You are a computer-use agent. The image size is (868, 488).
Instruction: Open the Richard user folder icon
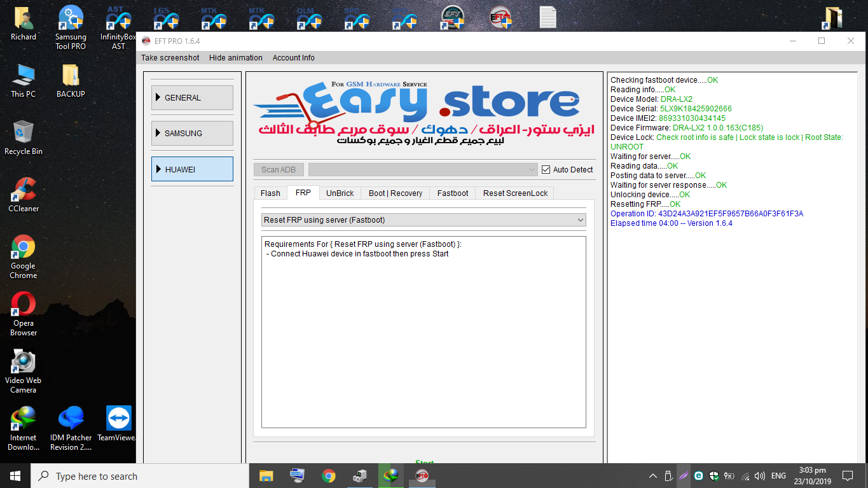click(x=24, y=24)
